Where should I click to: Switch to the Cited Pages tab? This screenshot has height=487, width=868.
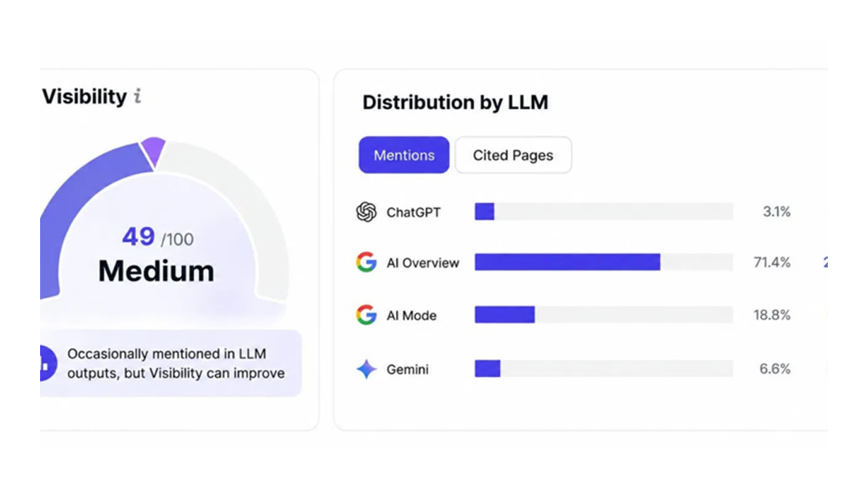coord(513,155)
